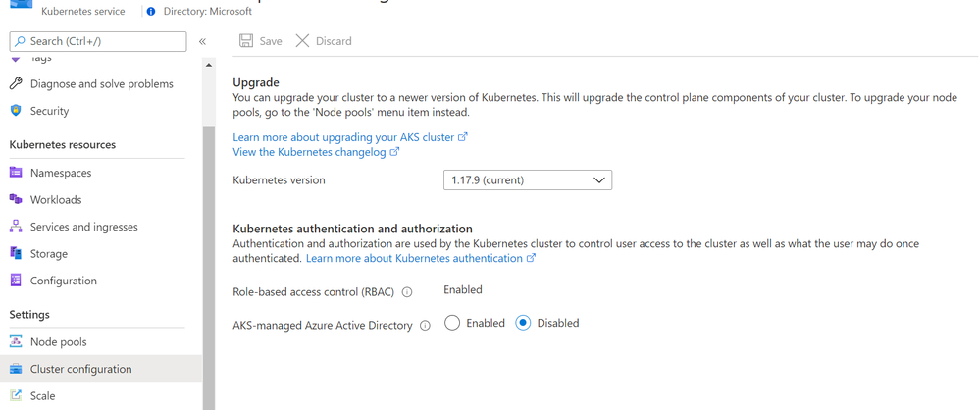Screen dimensions: 980x410
Task: Click the Scale icon
Action: (x=17, y=395)
